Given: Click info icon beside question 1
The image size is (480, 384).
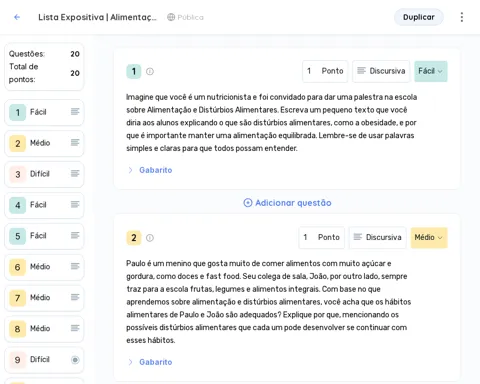Looking at the screenshot, I should click(150, 71).
